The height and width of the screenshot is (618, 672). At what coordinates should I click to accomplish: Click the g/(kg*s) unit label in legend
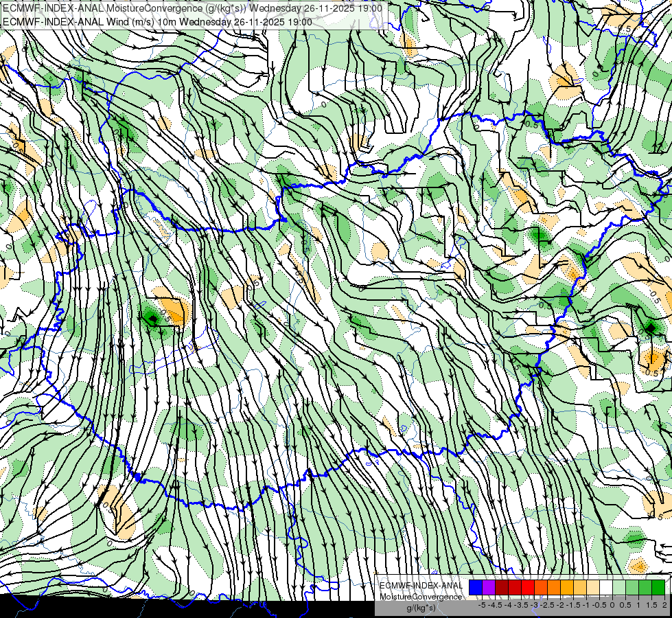[421, 608]
